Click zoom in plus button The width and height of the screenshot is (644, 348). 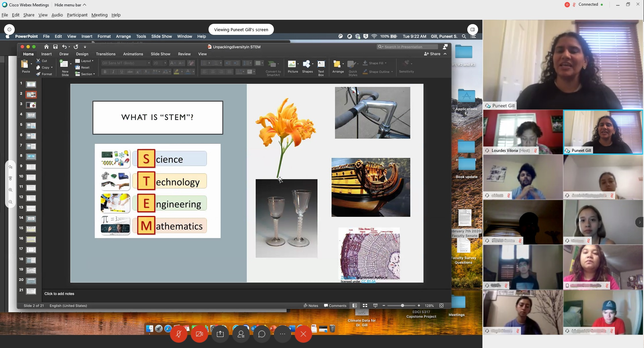pyautogui.click(x=419, y=305)
